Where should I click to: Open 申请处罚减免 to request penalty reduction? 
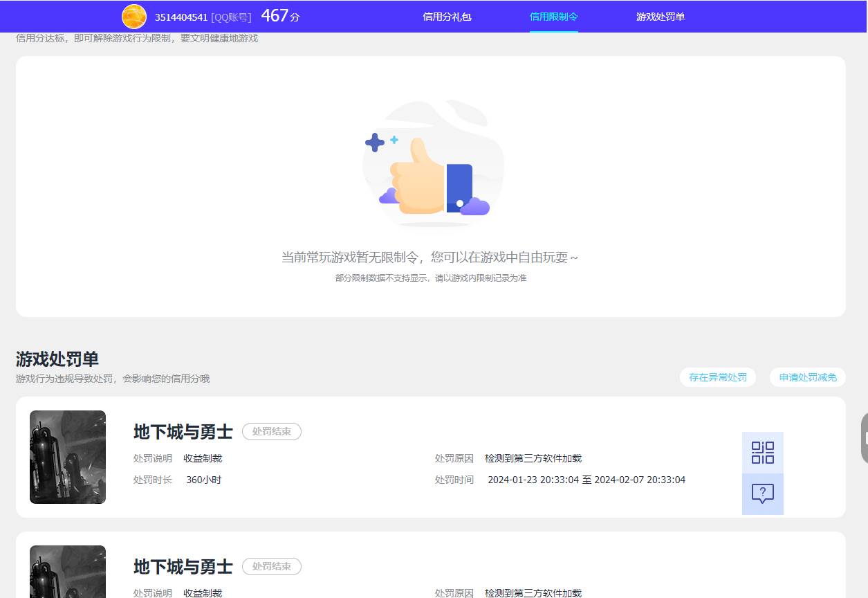click(807, 377)
